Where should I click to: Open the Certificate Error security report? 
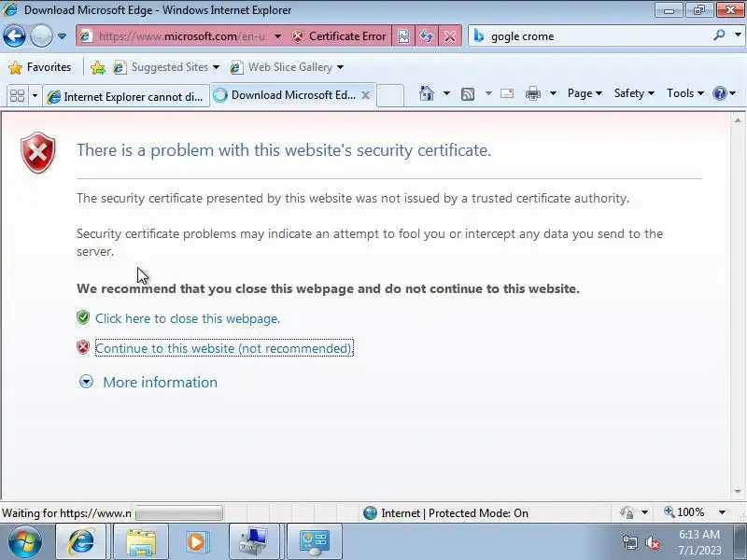[x=339, y=36]
